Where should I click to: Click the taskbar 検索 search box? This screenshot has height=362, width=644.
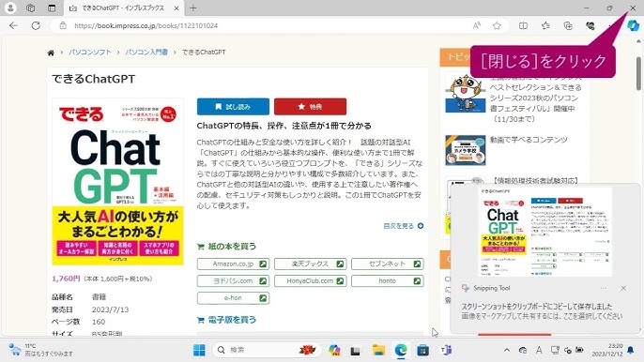267,350
